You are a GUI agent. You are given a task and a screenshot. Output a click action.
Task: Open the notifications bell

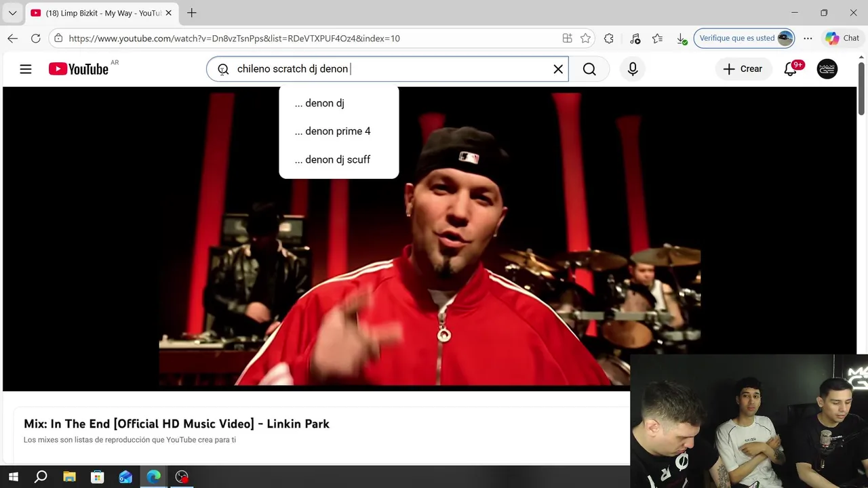791,68
